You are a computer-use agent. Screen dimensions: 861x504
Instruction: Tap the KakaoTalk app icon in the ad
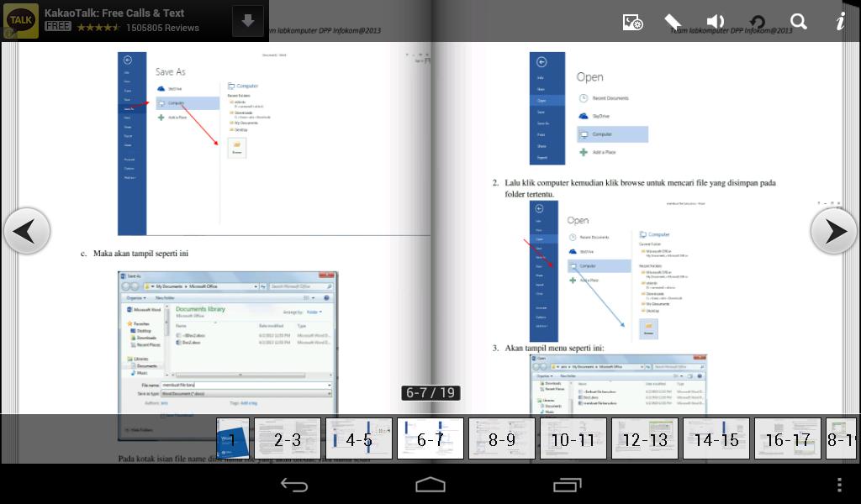coord(19,20)
